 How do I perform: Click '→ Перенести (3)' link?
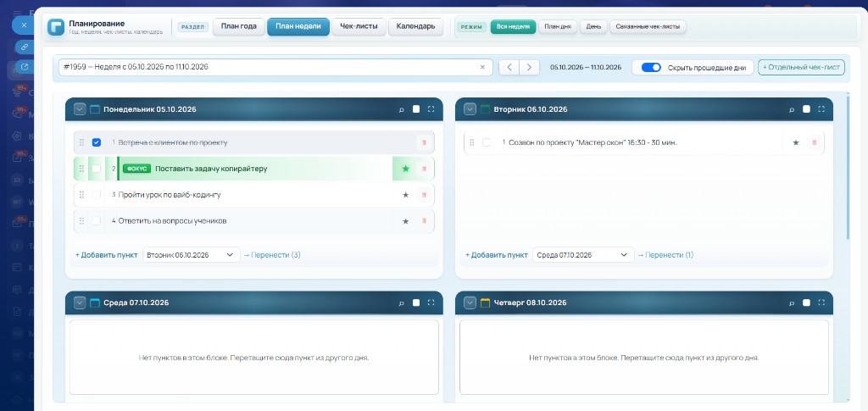point(272,255)
